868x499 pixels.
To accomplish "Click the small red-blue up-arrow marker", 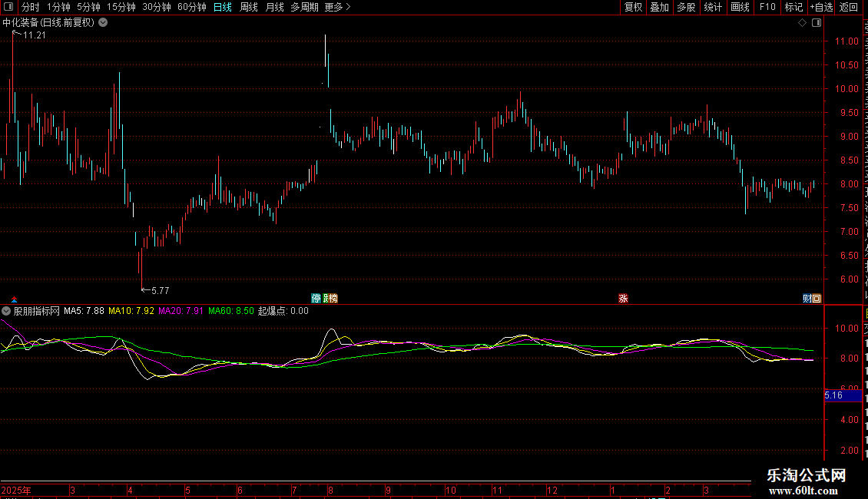I will click(15, 299).
